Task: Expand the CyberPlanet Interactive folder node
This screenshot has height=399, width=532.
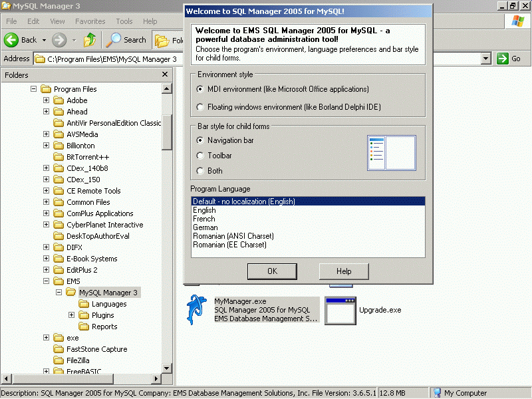Action: 46,224
